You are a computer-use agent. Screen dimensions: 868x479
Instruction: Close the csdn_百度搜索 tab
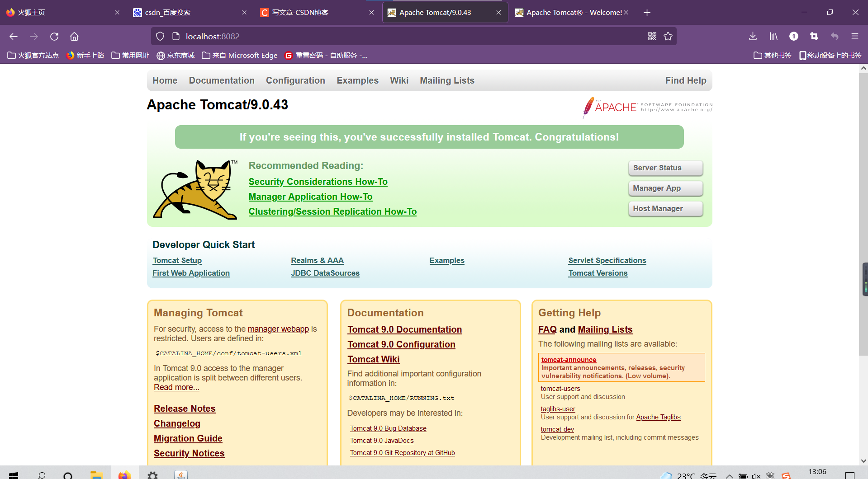pos(244,13)
